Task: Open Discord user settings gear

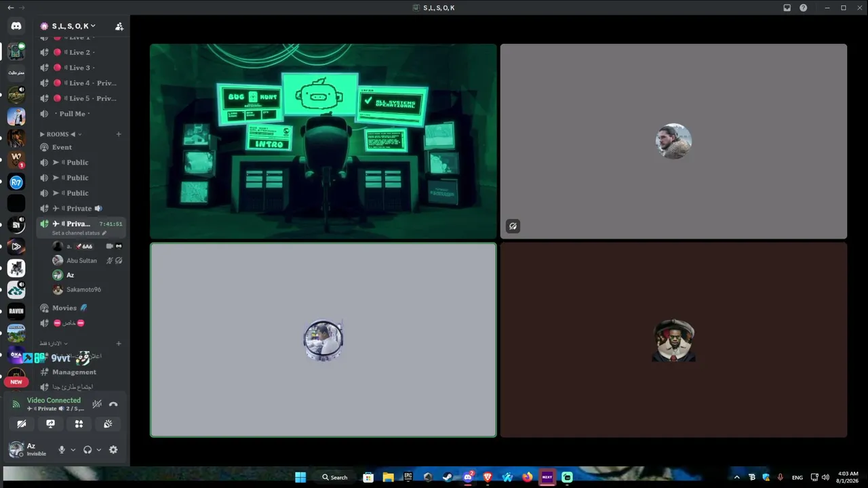Action: [113, 449]
